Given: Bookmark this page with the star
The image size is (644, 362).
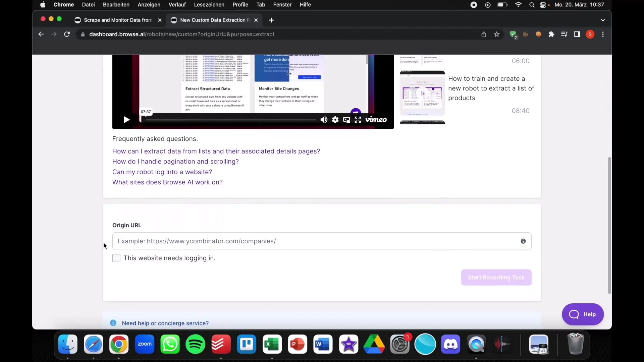Looking at the screenshot, I should pos(497,34).
